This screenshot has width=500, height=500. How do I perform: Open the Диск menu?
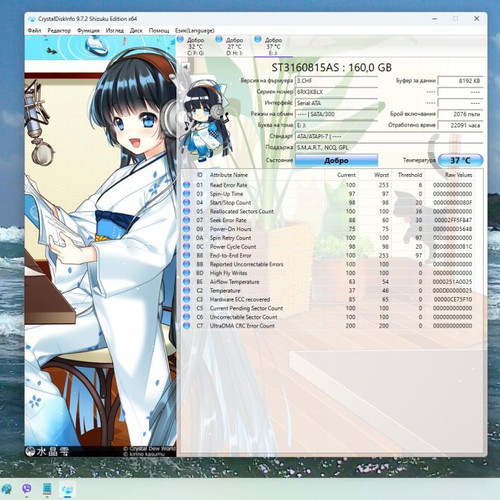coord(136,31)
